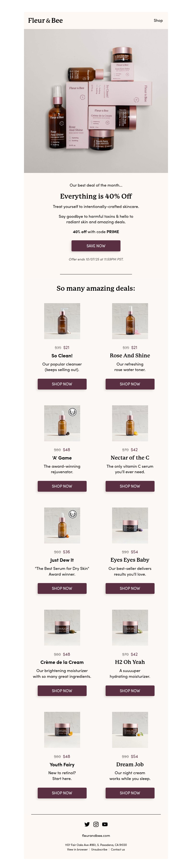The height and width of the screenshot is (868, 192).
Task: Open the Shop link in header
Action: tap(158, 21)
